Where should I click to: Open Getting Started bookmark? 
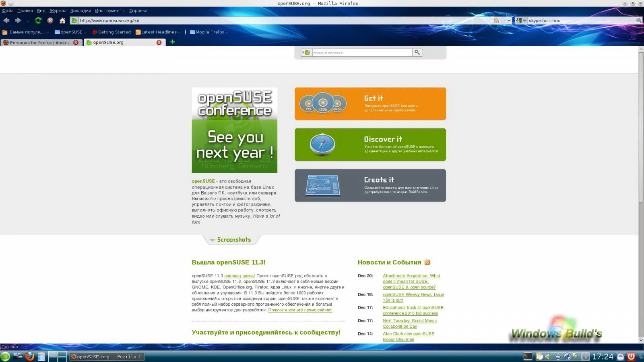tap(111, 32)
